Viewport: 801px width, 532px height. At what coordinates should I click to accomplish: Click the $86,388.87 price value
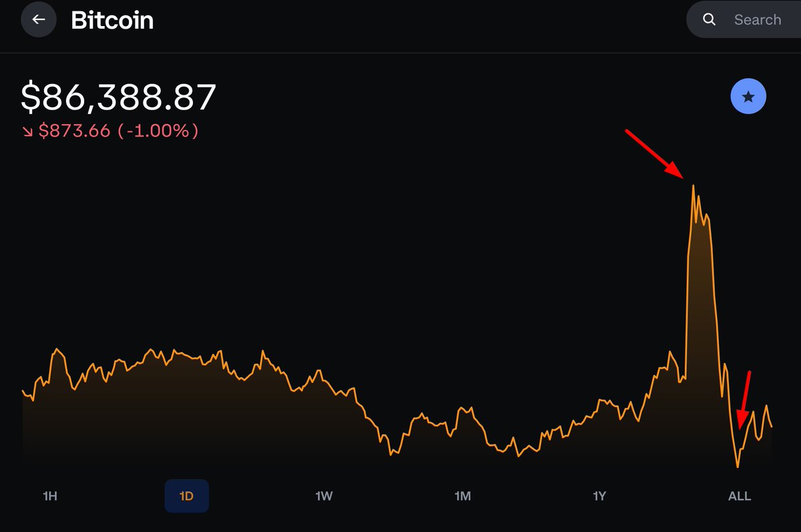click(x=119, y=97)
